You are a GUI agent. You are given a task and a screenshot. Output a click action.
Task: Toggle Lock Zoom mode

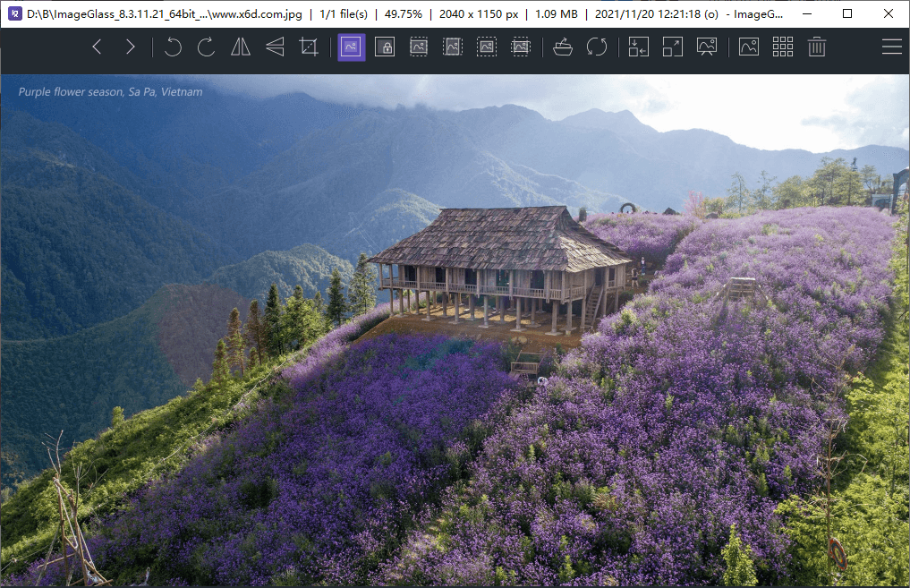coord(385,47)
